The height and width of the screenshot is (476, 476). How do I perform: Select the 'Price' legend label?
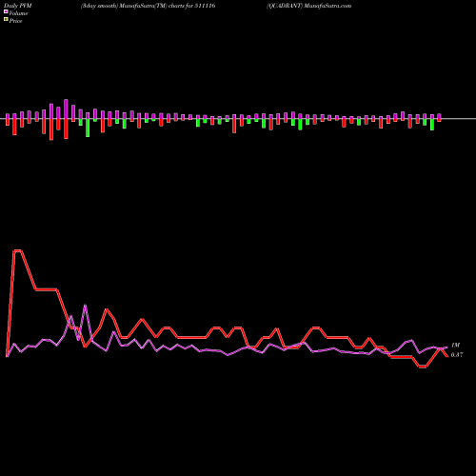tap(15, 21)
